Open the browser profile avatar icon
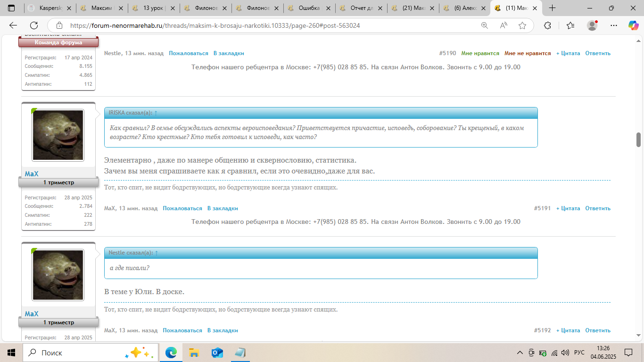Screen dimensions: 644x362 tap(592, 25)
